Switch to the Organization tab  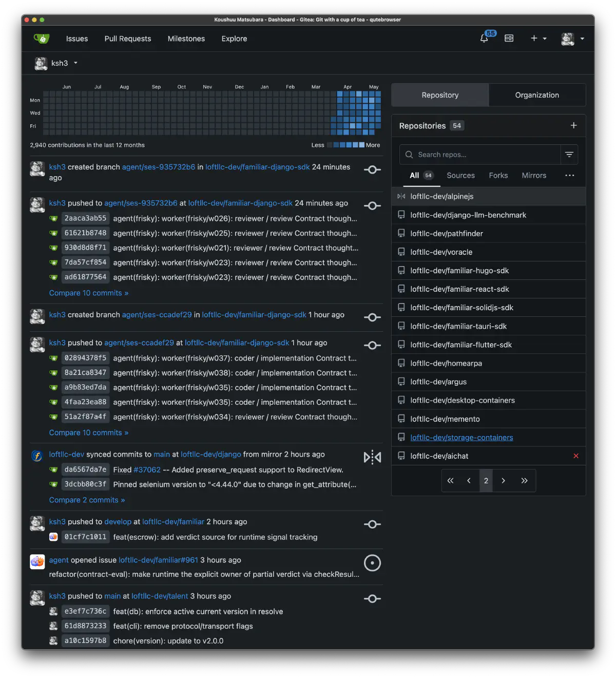537,95
